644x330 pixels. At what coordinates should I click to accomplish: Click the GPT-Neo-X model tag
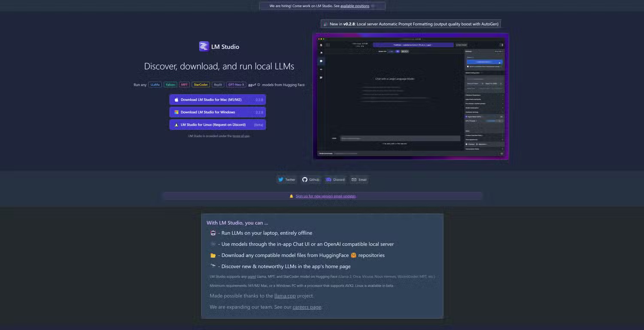pyautogui.click(x=236, y=85)
